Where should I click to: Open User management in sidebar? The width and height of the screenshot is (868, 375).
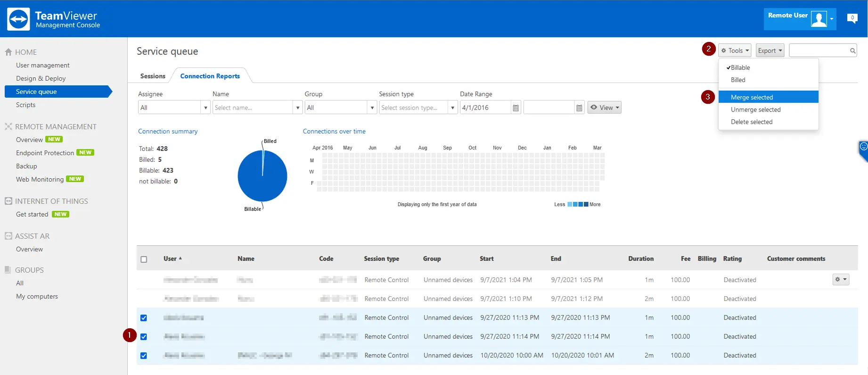tap(42, 65)
